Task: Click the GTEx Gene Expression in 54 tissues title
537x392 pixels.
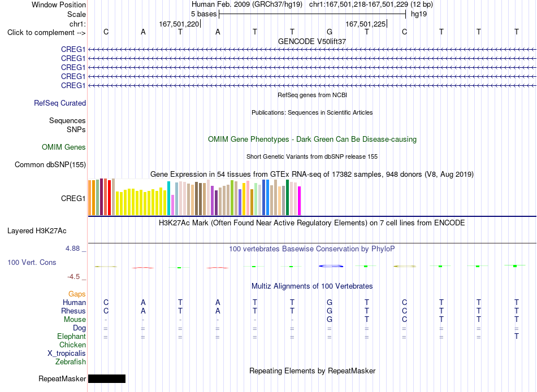Action: [x=312, y=175]
